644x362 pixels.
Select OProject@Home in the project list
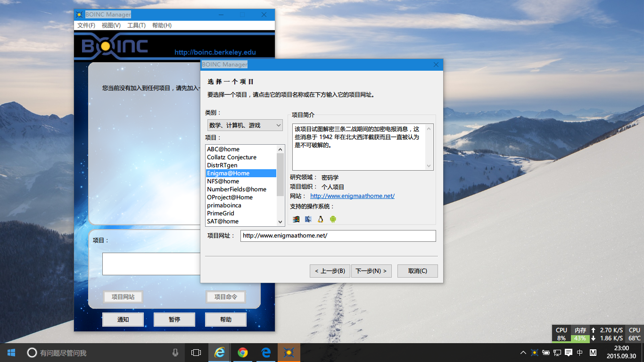click(x=241, y=197)
